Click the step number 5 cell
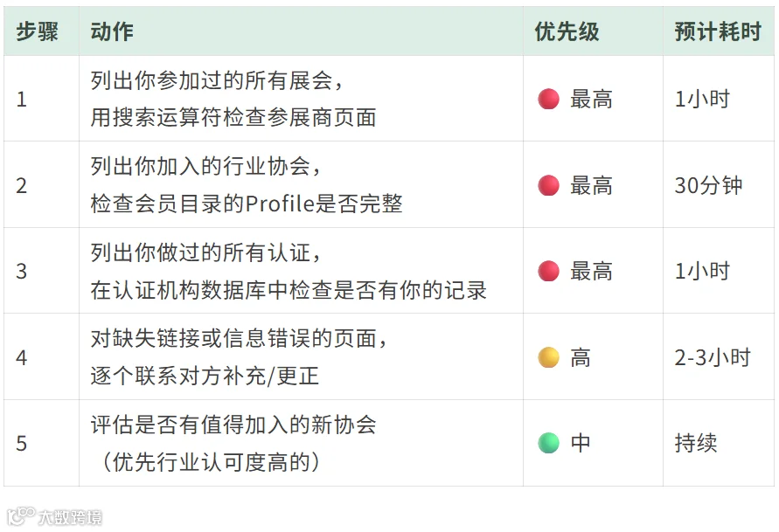This screenshot has width=779, height=532. pos(41,443)
